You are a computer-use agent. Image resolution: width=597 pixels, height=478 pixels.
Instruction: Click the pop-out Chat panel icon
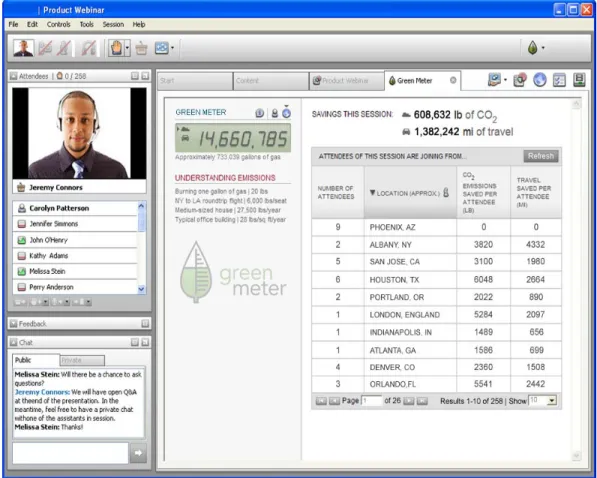pos(145,342)
